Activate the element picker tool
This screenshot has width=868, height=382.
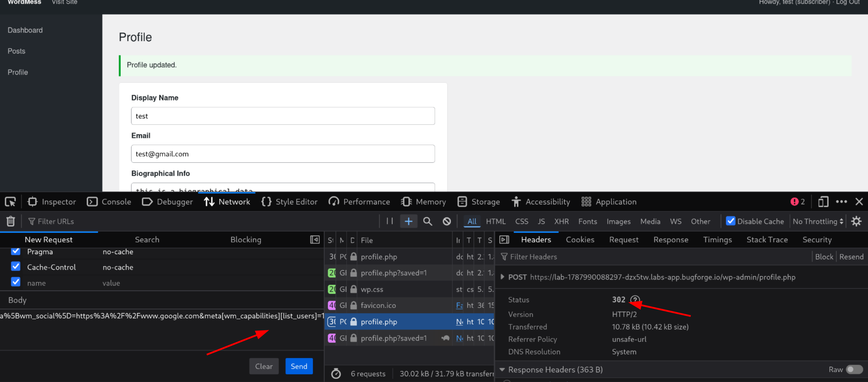(10, 202)
